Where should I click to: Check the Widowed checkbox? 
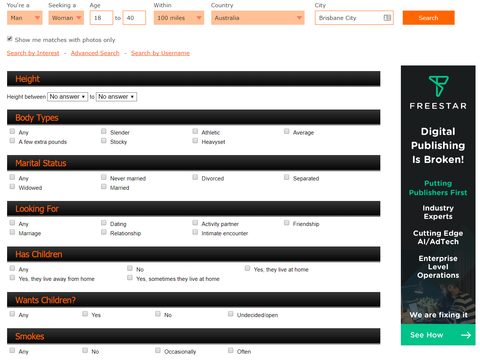pyautogui.click(x=12, y=186)
